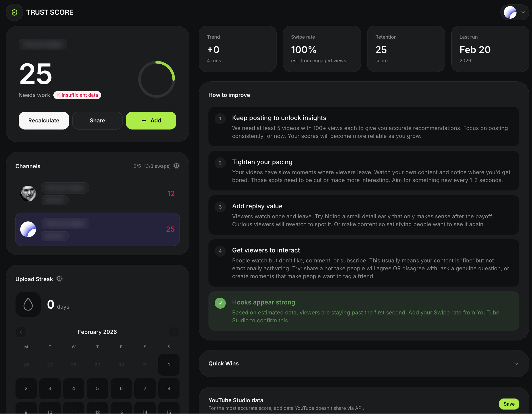This screenshot has width=532, height=414.
Task: Click step 2 circle for Tighten your pacing
Action: pyautogui.click(x=220, y=163)
